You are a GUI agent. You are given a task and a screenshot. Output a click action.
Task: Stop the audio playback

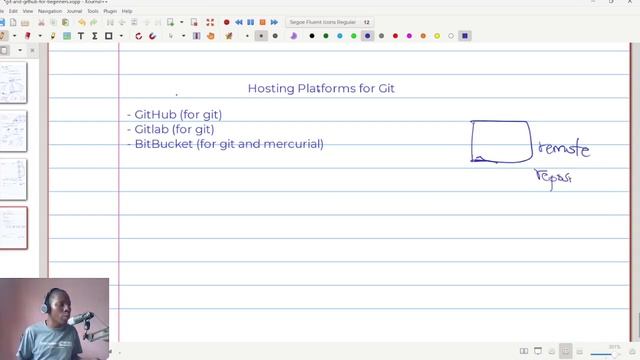tap(262, 22)
